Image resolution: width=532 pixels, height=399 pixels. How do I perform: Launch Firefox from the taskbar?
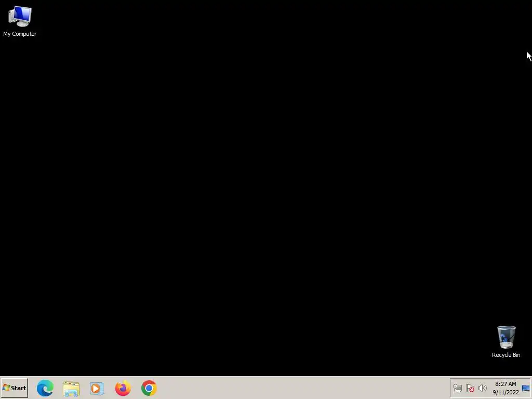click(x=123, y=388)
